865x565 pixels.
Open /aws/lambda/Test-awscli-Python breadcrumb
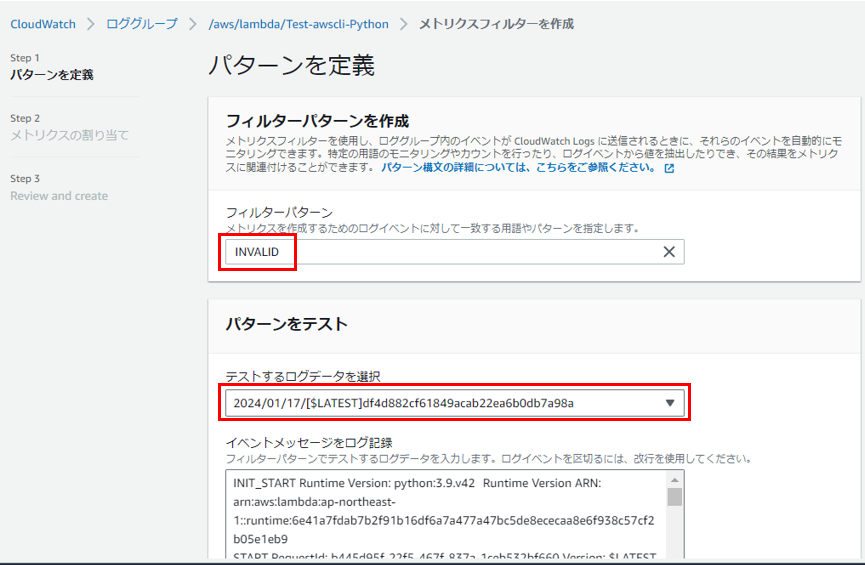[x=298, y=24]
